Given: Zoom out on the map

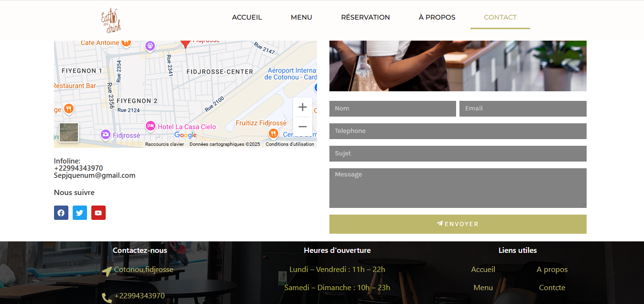Looking at the screenshot, I should 303,127.
